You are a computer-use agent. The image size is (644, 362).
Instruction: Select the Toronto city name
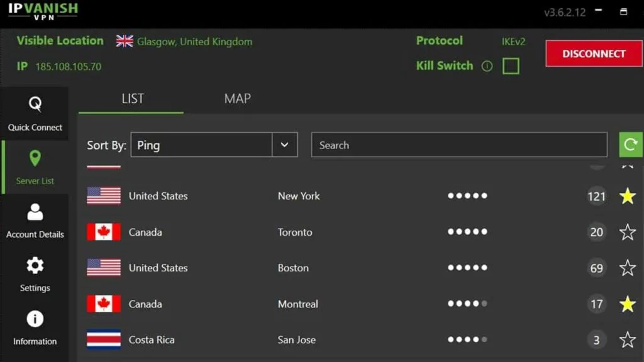295,232
